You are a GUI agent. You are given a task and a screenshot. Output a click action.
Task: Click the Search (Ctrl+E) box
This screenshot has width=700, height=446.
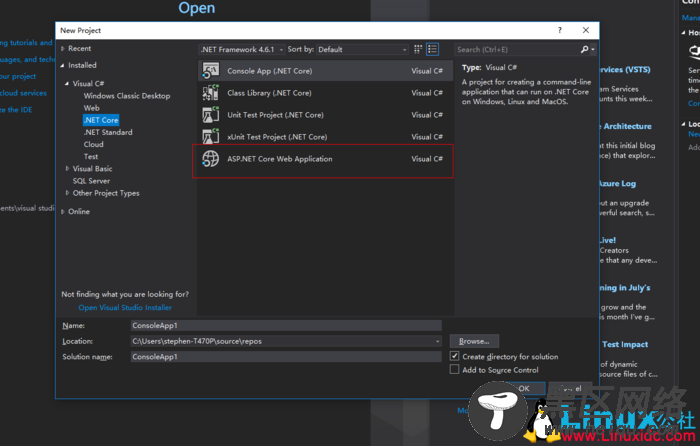(x=517, y=50)
